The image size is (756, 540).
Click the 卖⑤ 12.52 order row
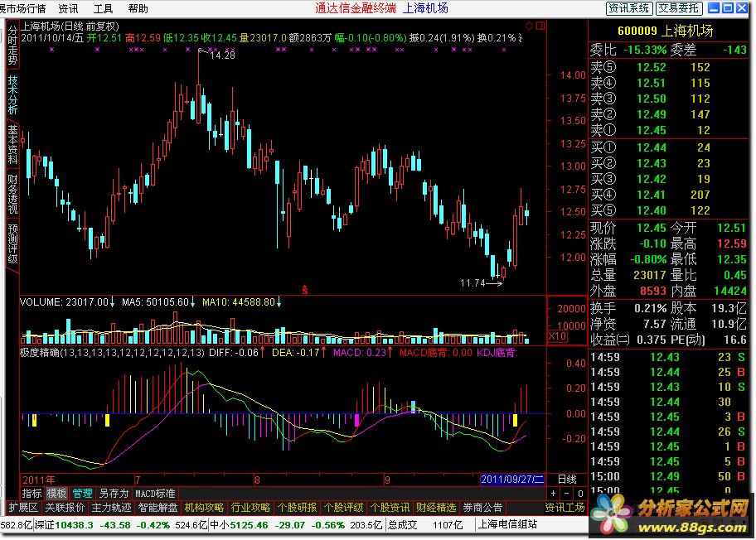(668, 67)
